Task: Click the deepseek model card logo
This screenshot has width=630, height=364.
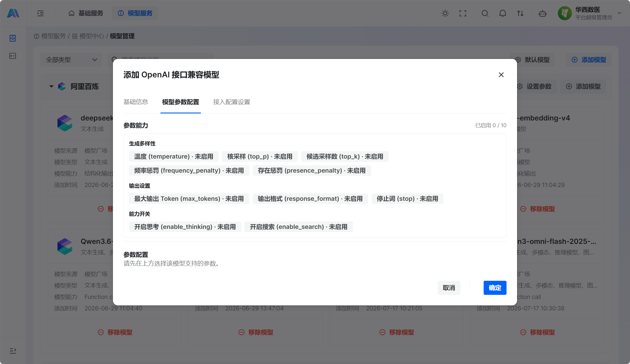Action: click(x=65, y=123)
